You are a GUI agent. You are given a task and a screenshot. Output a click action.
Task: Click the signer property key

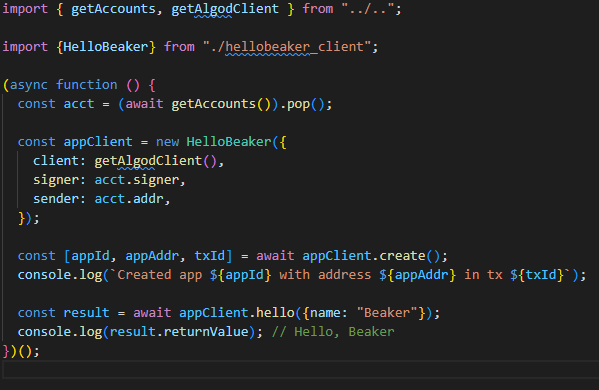click(x=56, y=180)
